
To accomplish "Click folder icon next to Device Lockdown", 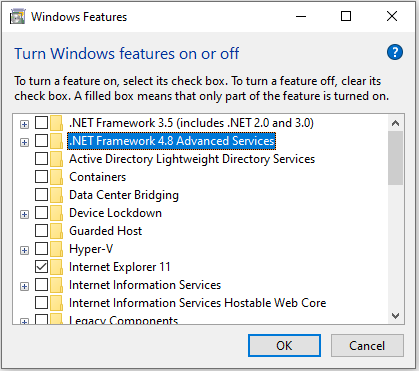I will point(57,213).
